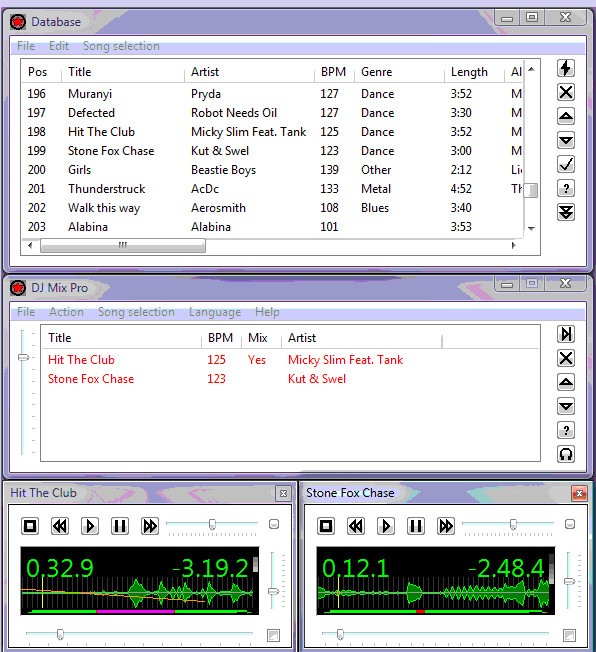Click the lightning bolt icon in Database window
Image resolution: width=596 pixels, height=652 pixels.
point(566,68)
